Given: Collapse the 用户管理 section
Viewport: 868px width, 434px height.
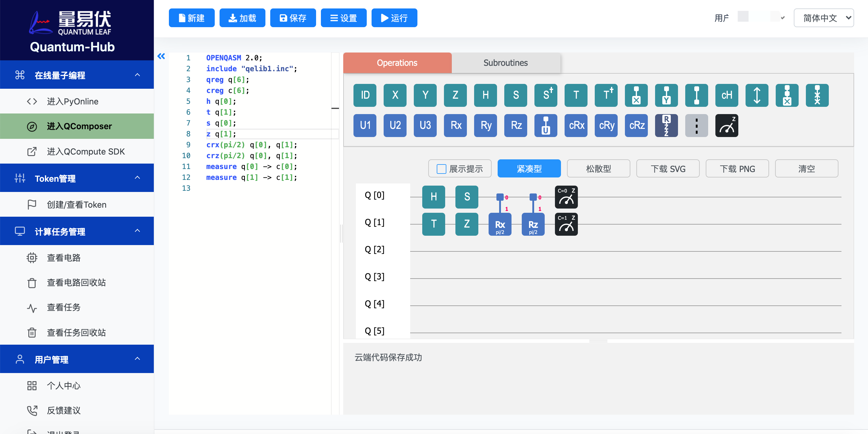Looking at the screenshot, I should coord(77,359).
